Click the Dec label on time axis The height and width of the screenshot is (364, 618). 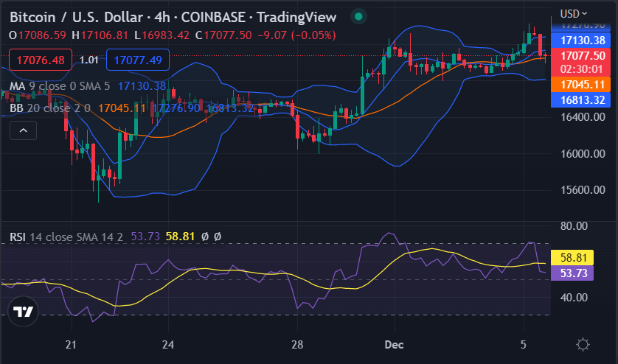click(394, 345)
